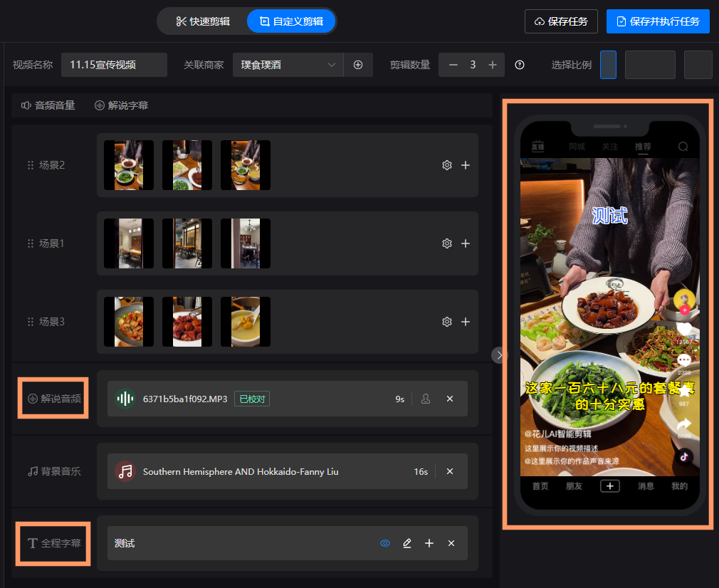
Task: Grab the 场景2 drag handle
Action: [x=31, y=165]
